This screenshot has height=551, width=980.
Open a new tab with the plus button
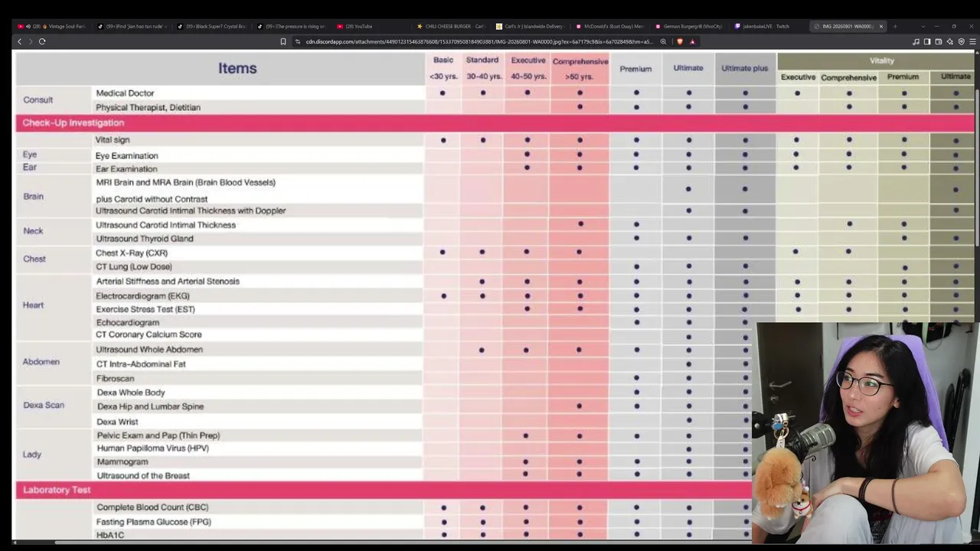pos(895,26)
